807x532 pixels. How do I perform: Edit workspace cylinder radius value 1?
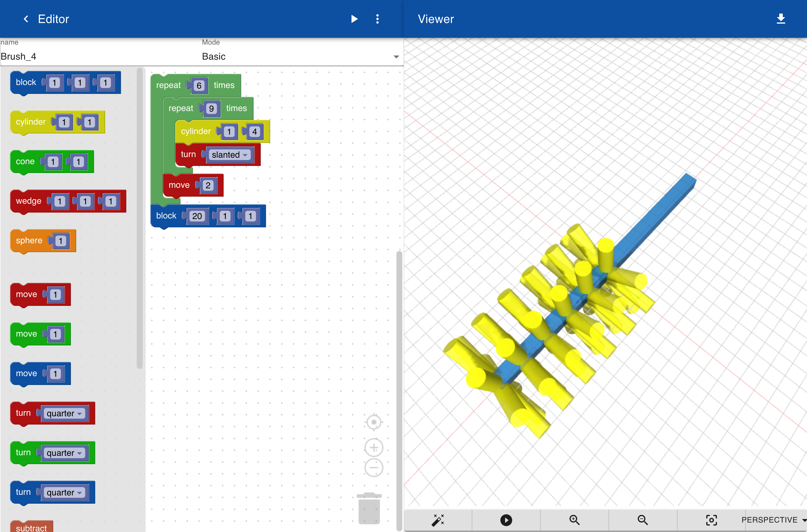[229, 132]
